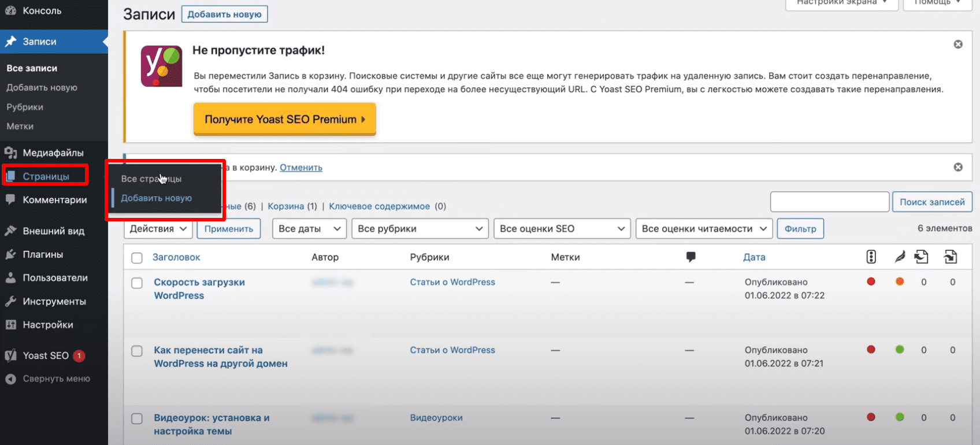This screenshot has width=980, height=445.
Task: Open the Все оценки SEO dropdown
Action: coord(562,229)
